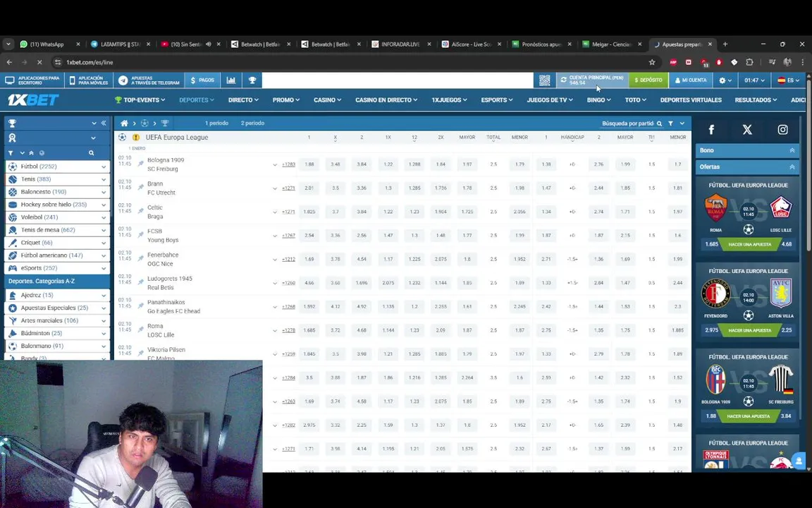The image size is (812, 508).
Task: Open the TOP-EVENTS menu
Action: tap(140, 100)
